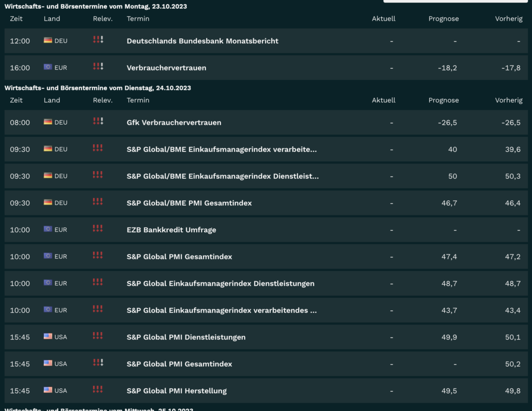
Task: Click the relevance icon for EZB Bankkredit Umfrage
Action: (x=98, y=229)
